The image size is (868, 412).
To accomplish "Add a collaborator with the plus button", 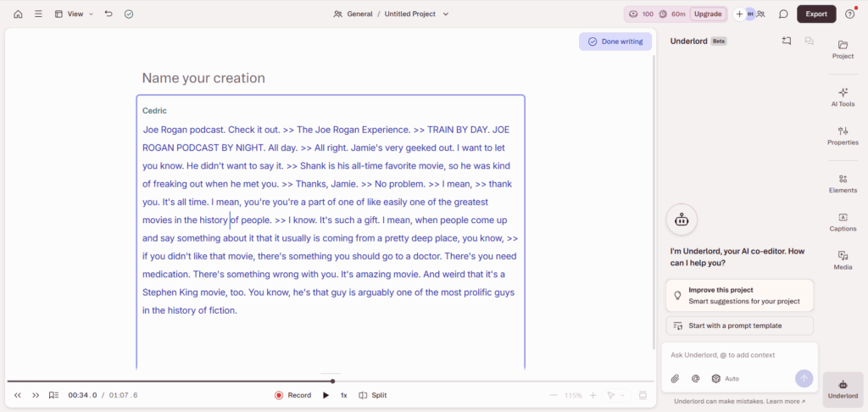I will (x=739, y=14).
